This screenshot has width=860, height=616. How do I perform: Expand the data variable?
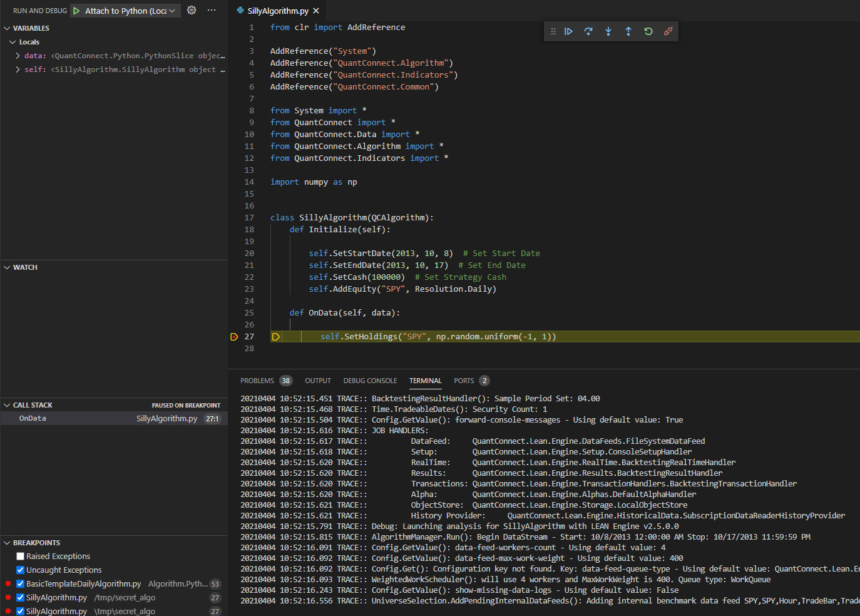[18, 56]
